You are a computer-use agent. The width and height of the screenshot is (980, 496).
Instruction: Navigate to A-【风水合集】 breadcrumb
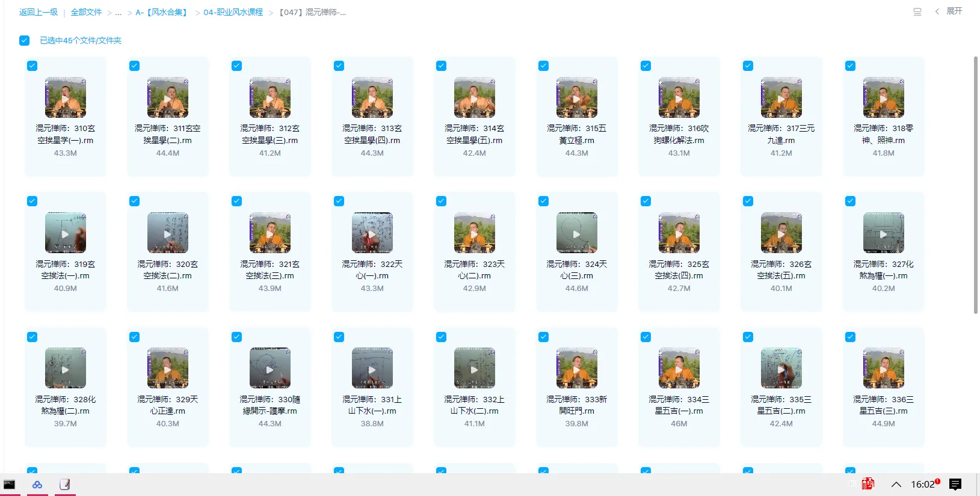pos(162,12)
